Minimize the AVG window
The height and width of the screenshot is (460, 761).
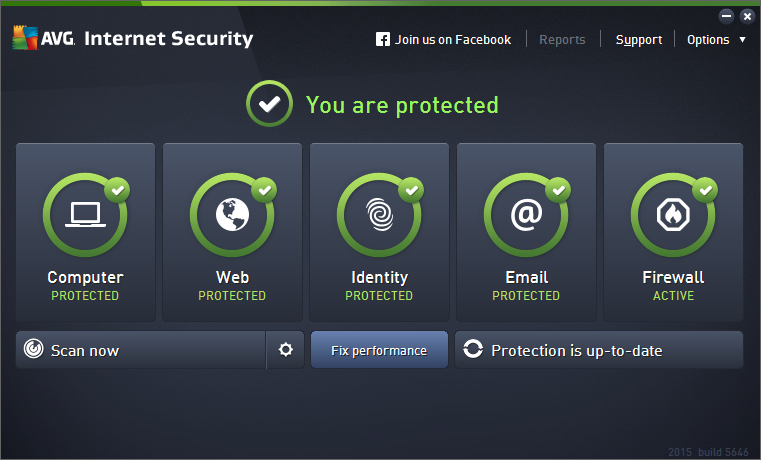726,15
